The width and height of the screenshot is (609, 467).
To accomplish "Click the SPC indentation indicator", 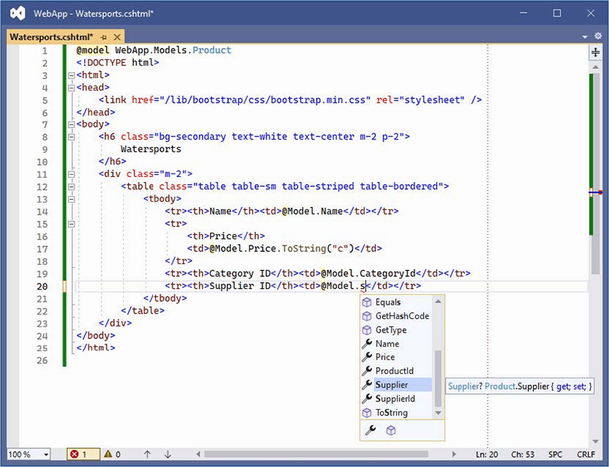I will (555, 454).
